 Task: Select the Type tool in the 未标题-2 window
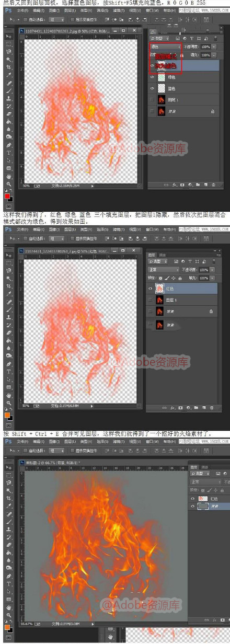[x=9, y=583]
